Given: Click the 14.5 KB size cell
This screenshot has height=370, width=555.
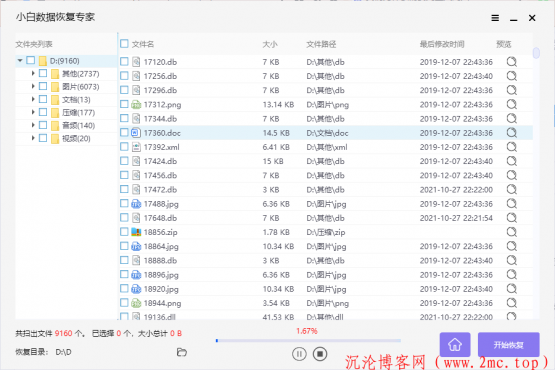Looking at the screenshot, I should point(276,133).
